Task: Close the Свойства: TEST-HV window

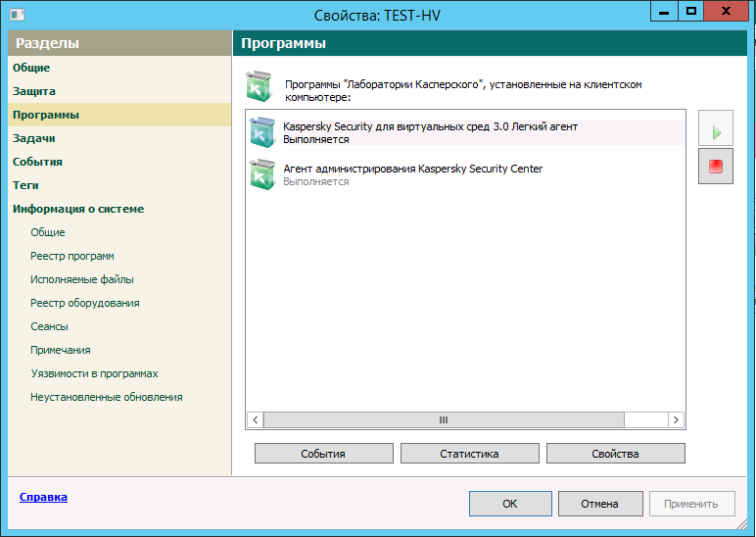Action: [726, 12]
